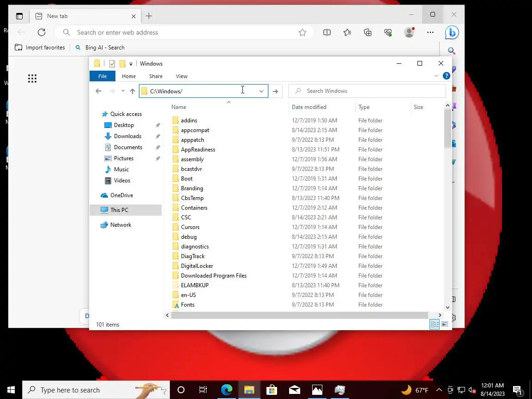The width and height of the screenshot is (532, 399).
Task: Open Mail app from taskbar
Action: [294, 390]
